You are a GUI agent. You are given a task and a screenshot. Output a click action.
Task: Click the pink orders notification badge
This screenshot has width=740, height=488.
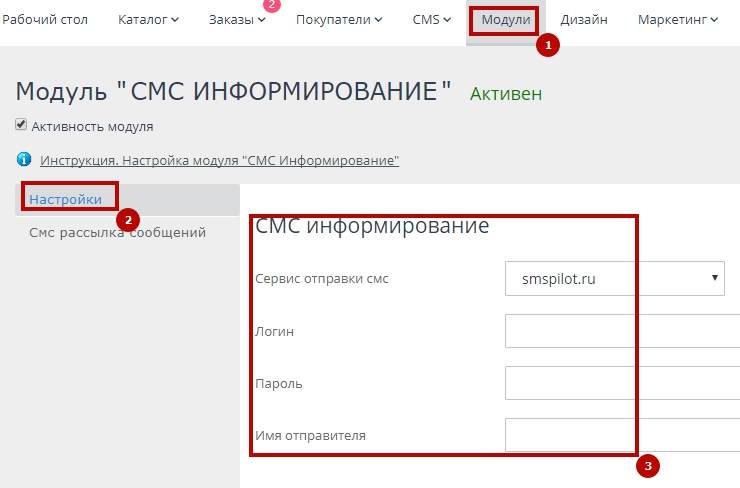271,5
